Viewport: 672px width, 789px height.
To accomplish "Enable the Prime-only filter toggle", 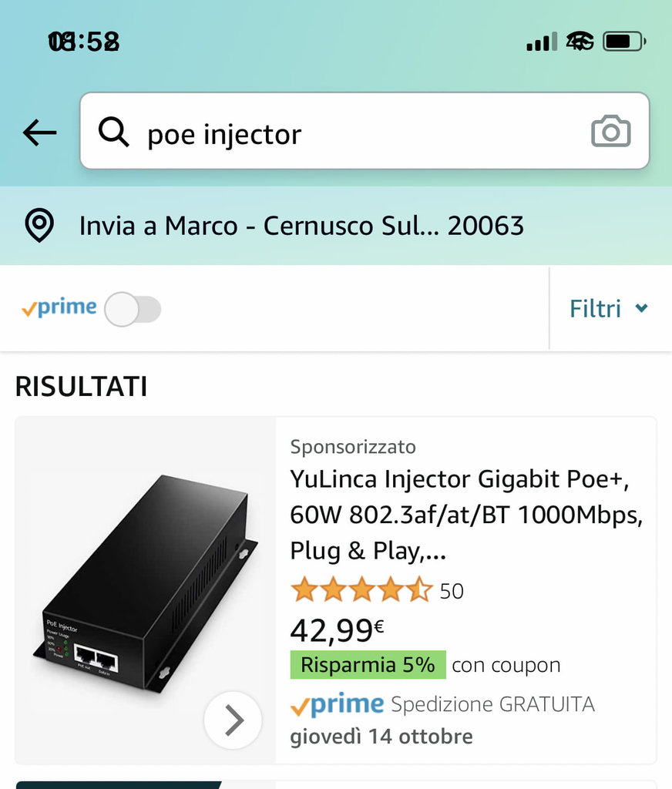I will 133,309.
